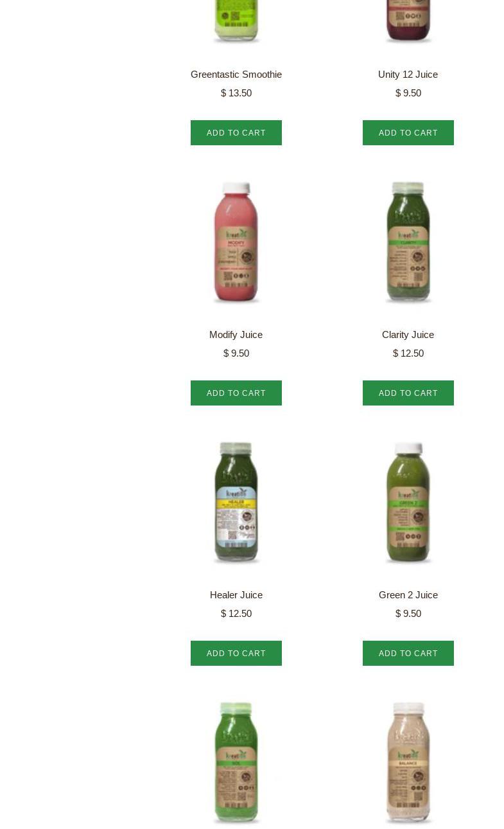
Task: Click the dark red Unity 12 bottle image
Action: coord(408,21)
